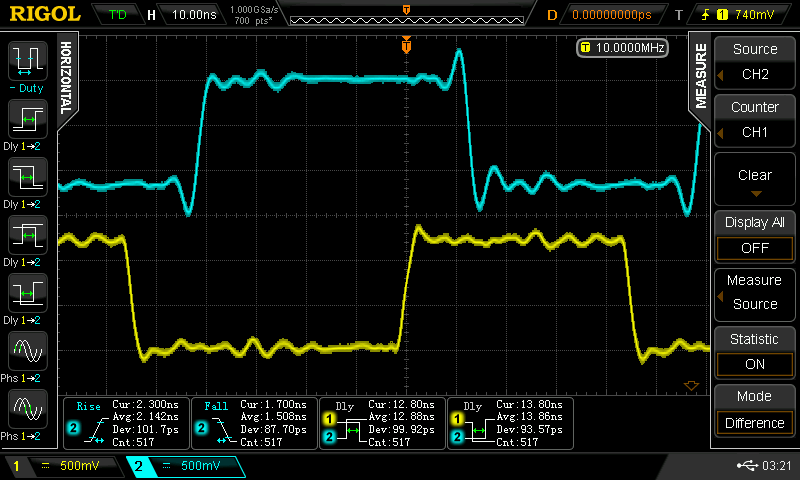Select the horizontal timebase 10.00ns value
Image resolution: width=800 pixels, height=480 pixels.
194,15
